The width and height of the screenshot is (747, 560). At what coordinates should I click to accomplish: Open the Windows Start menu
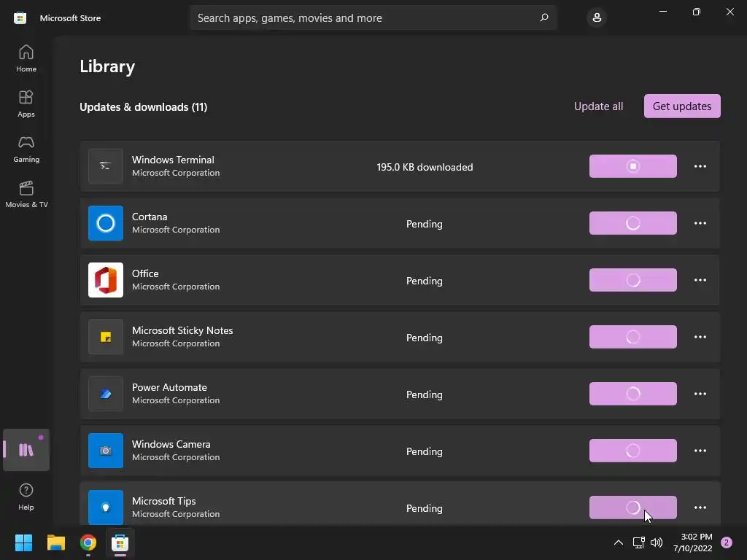(23, 542)
